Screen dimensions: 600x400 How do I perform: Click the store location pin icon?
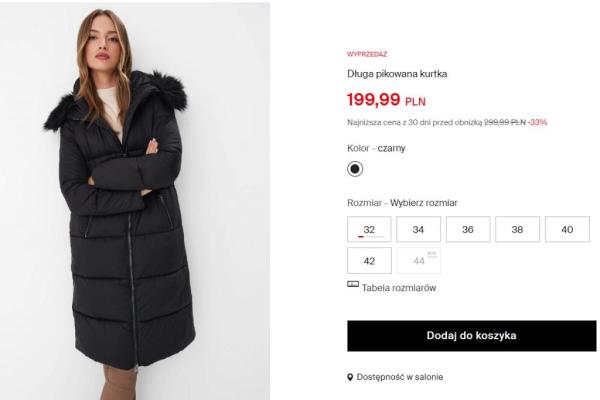click(x=350, y=377)
